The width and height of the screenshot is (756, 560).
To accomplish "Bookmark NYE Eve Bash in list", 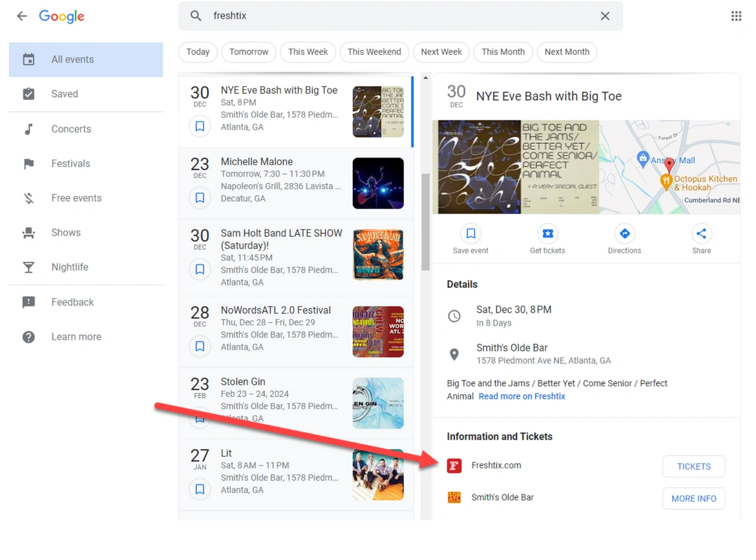I will click(x=200, y=127).
